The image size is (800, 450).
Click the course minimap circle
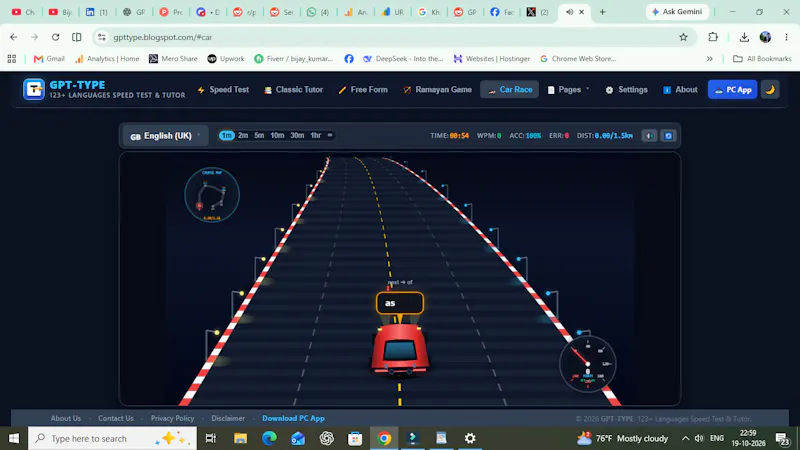click(x=212, y=195)
